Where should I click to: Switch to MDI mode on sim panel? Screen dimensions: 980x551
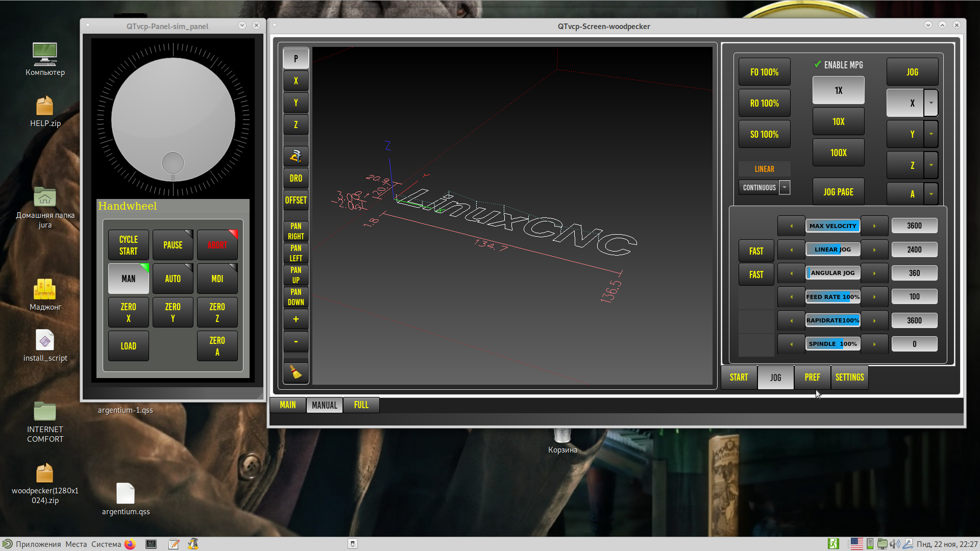[x=217, y=279]
